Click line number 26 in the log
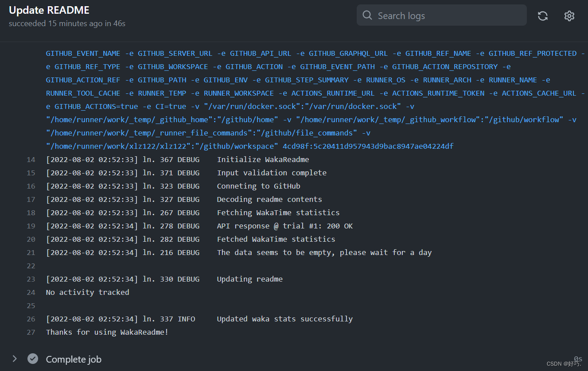Viewport: 588px width, 371px height. coord(31,319)
